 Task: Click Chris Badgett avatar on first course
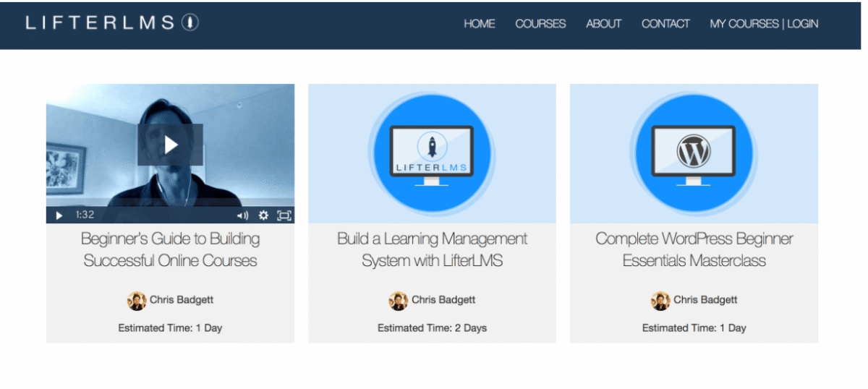point(137,300)
